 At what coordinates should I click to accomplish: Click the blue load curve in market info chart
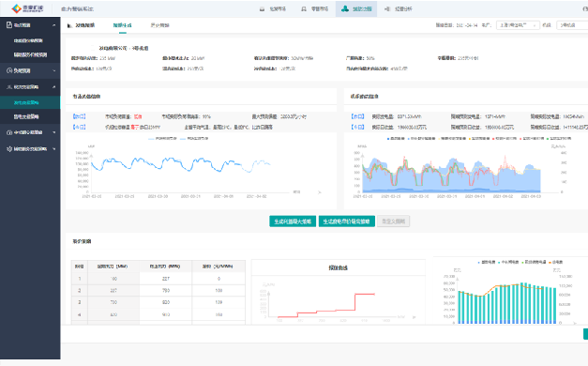[x=180, y=164]
